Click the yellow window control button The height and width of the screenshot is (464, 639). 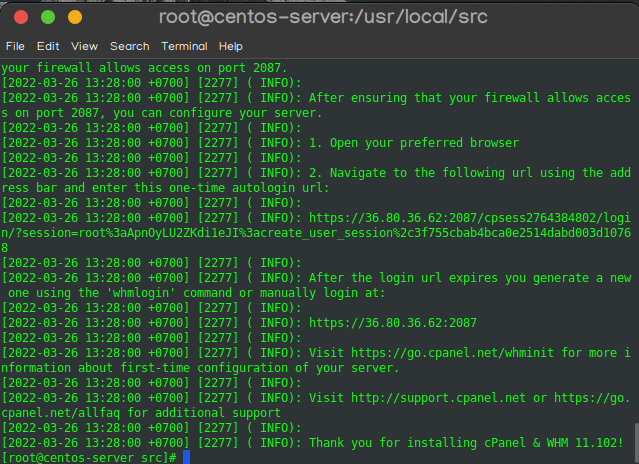[x=75, y=17]
